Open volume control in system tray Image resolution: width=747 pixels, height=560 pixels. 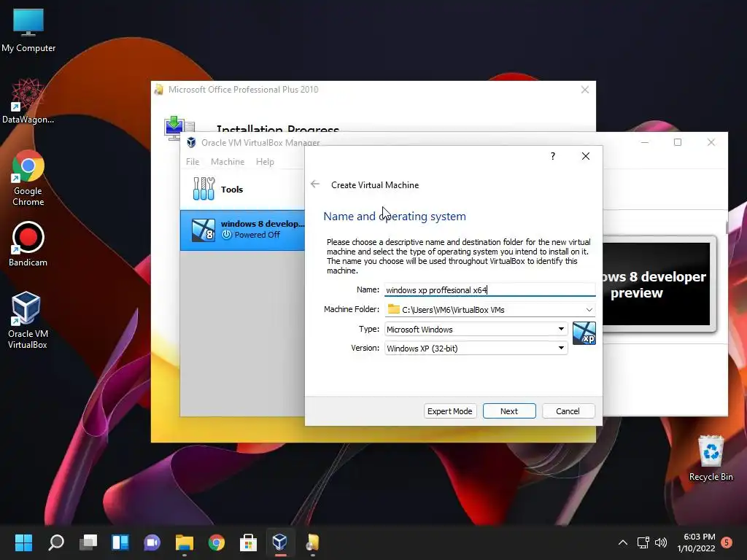tap(661, 542)
